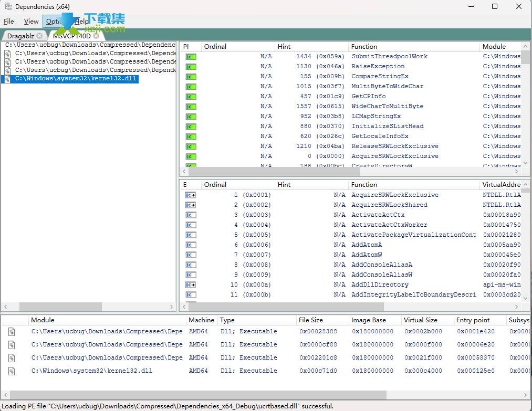The width and height of the screenshot is (532, 411).
Task: Sort exports by the VirtualAddress column
Action: tap(500, 184)
